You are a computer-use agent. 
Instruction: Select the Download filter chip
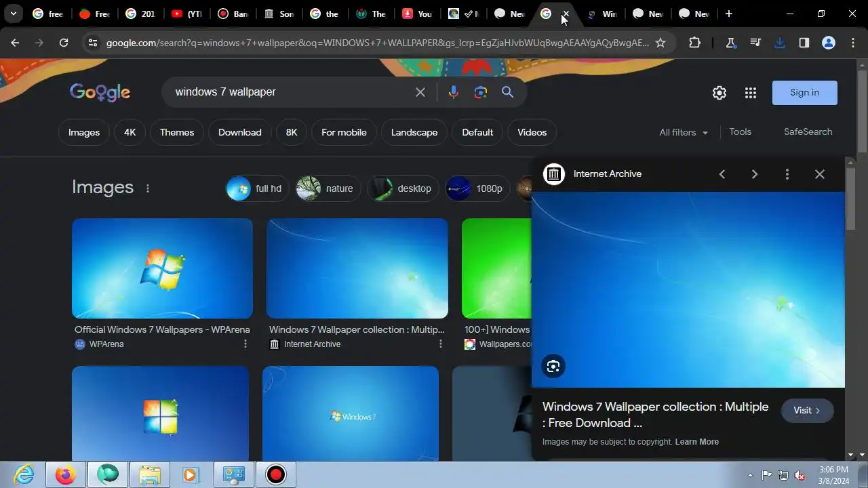(240, 132)
